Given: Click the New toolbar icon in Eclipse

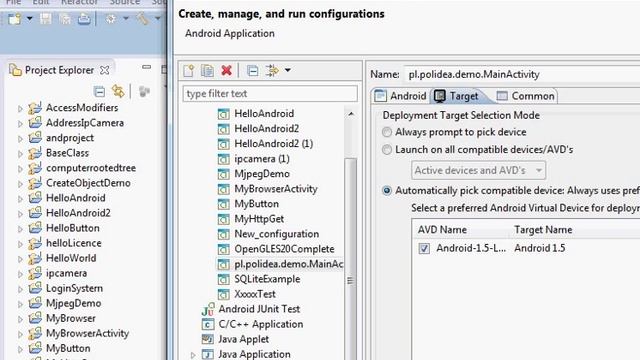Looking at the screenshot, I should point(15,19).
